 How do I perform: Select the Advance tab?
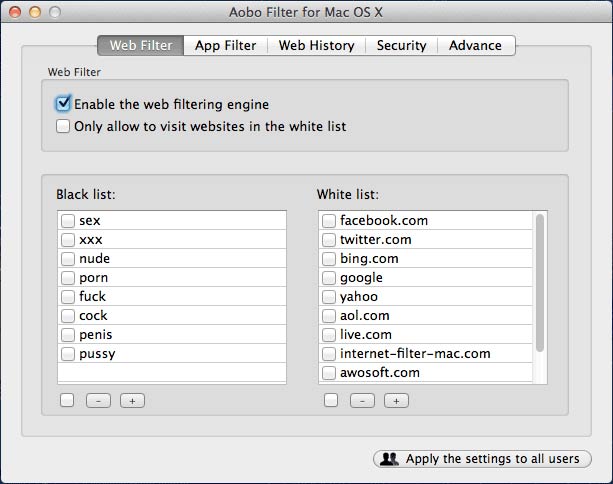[x=475, y=45]
